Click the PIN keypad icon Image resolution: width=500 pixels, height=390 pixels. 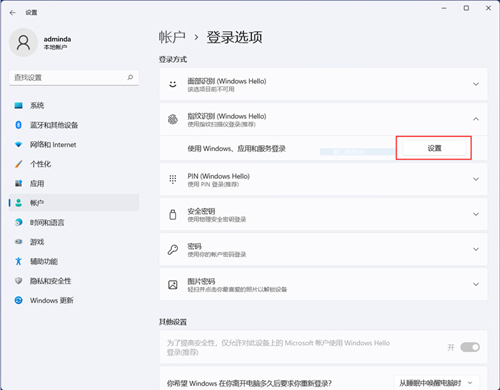click(173, 179)
